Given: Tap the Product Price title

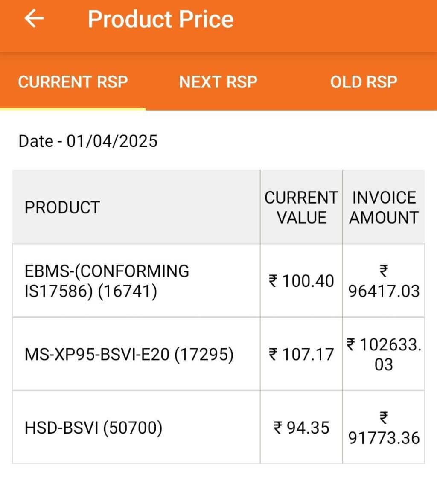Looking at the screenshot, I should [160, 19].
